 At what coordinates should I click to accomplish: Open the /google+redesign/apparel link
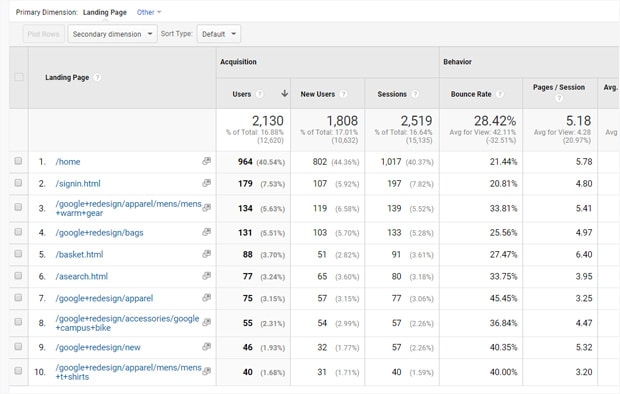104,298
